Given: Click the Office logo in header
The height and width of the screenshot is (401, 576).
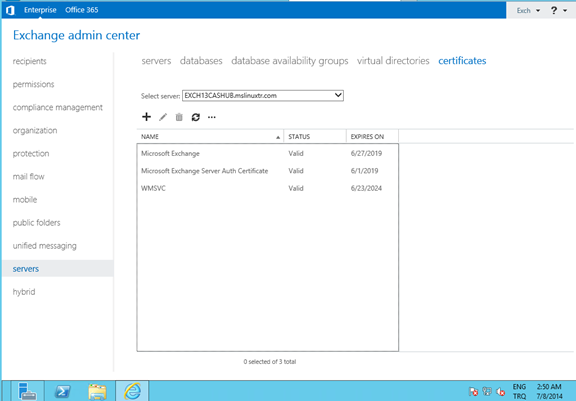Looking at the screenshot, I should tap(10, 10).
